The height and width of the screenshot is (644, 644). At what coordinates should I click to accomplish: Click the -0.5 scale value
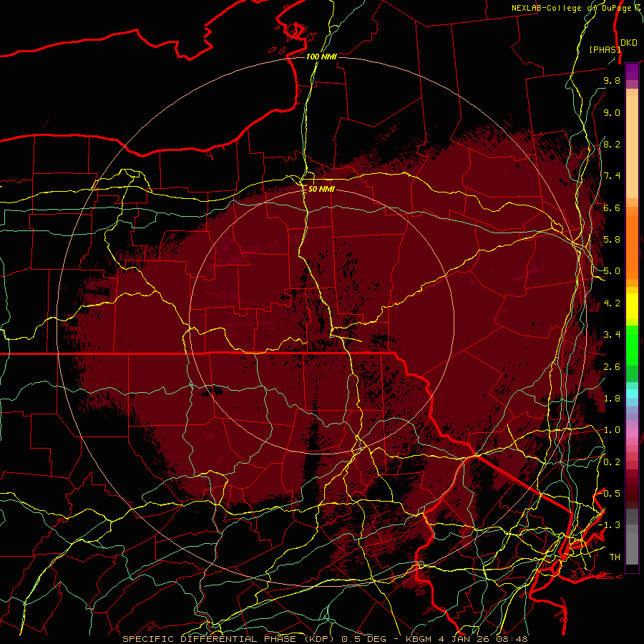point(610,494)
